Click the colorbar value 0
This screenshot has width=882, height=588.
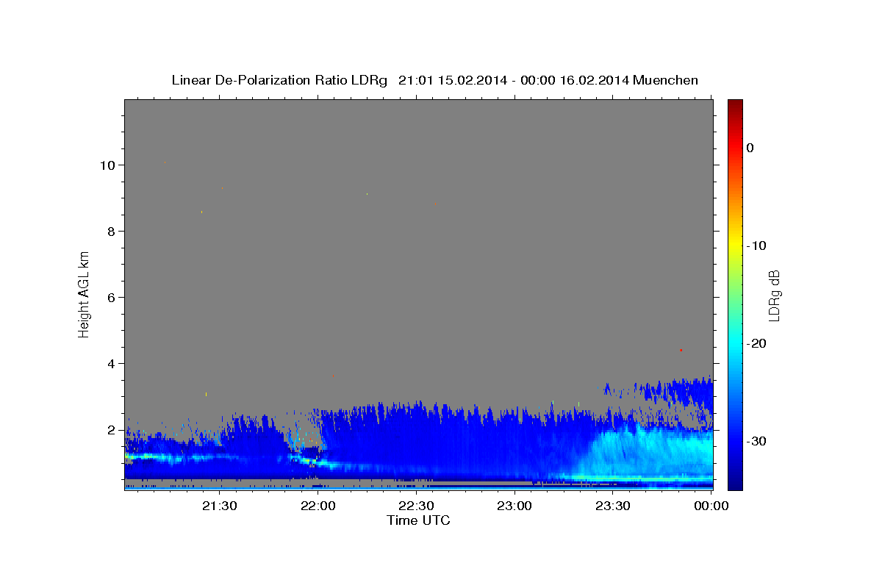click(x=750, y=148)
